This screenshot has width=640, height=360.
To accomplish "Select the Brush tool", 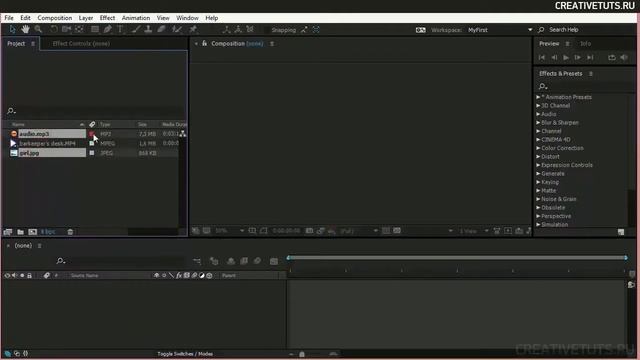I will [136, 29].
